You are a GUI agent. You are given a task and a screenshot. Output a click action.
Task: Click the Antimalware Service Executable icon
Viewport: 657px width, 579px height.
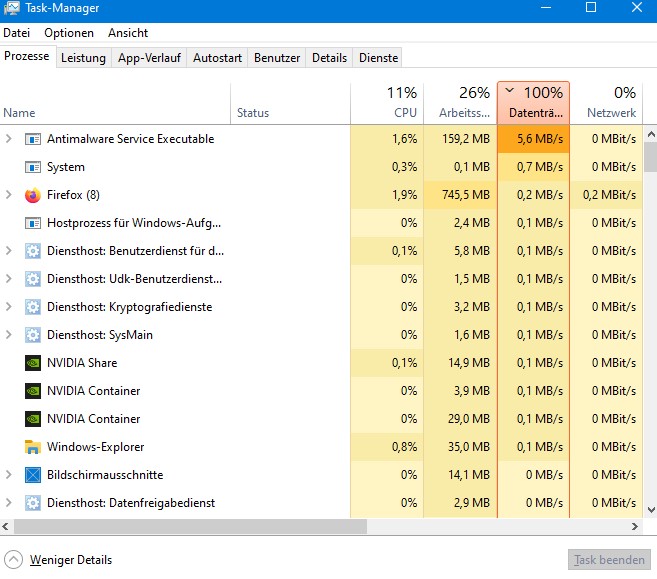[x=33, y=139]
